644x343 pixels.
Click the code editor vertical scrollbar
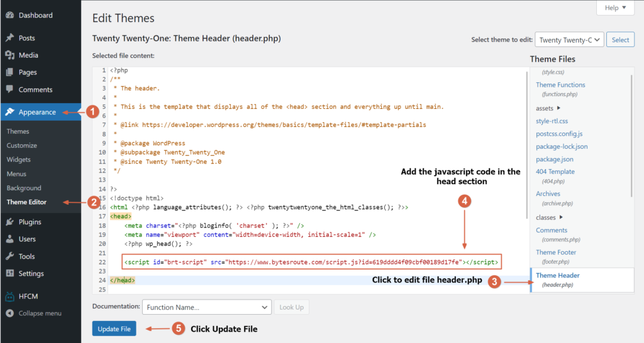[x=527, y=145]
